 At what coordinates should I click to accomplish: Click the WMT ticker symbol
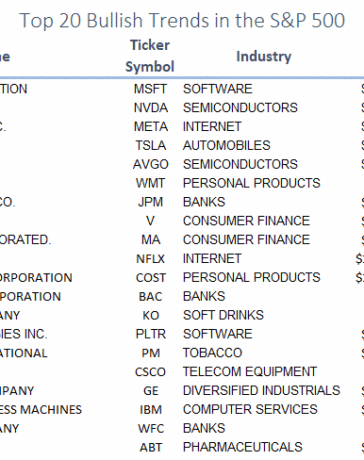(150, 183)
